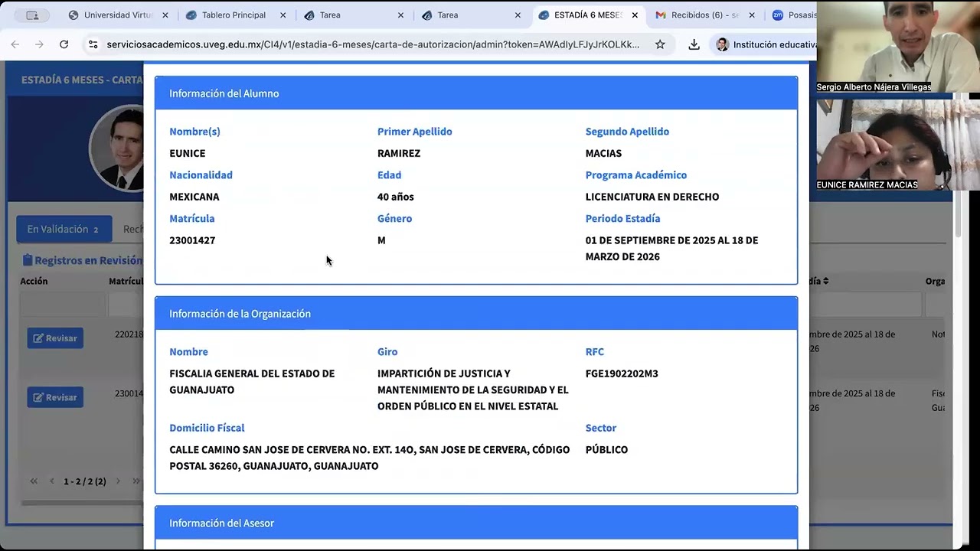Open the Tablero Principal browser tab

coord(234,15)
